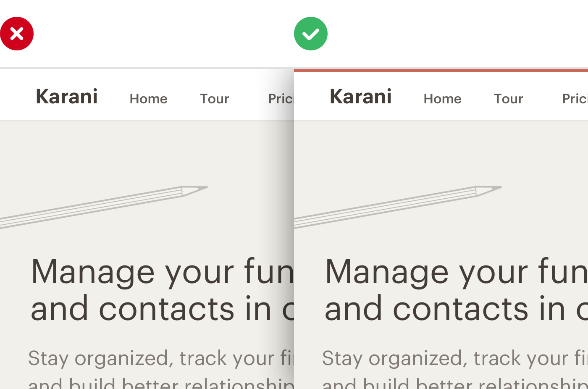Click the red X icon

pos(17,34)
